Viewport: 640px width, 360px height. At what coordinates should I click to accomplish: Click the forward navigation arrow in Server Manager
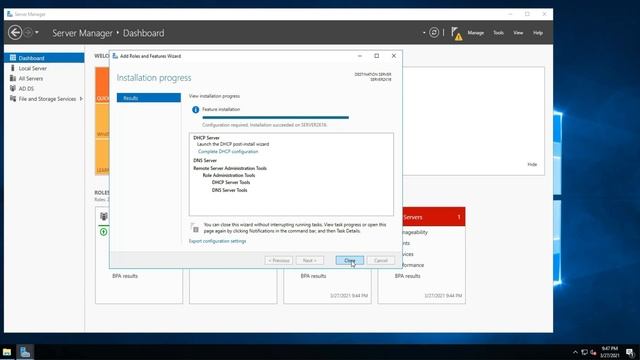28,32
